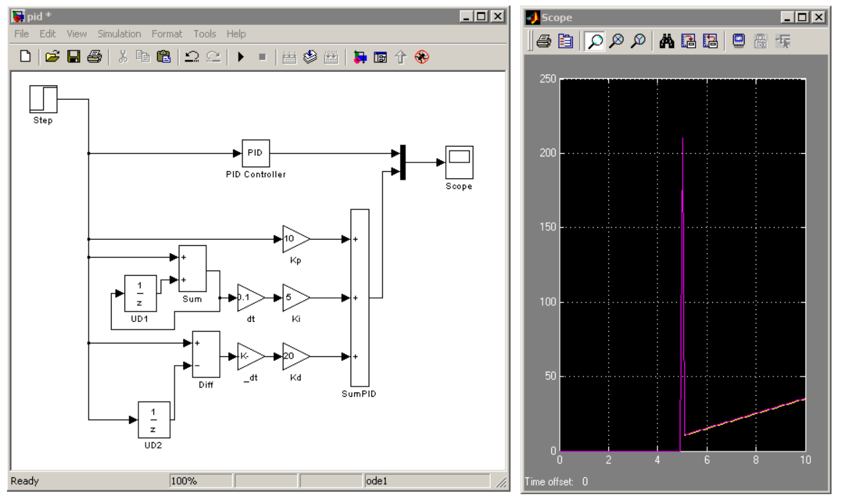Click the Stop simulation button
Viewport: 845px width, 504px height.
262,57
